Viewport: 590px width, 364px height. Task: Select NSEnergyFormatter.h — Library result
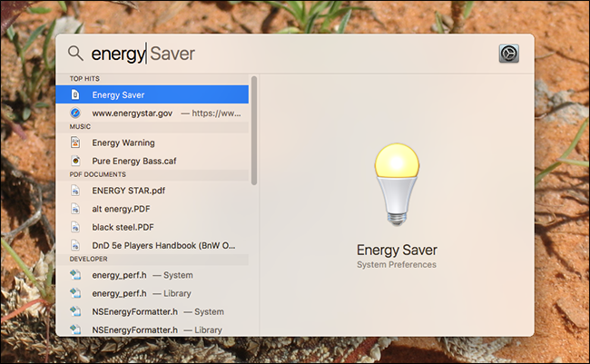[152, 329]
